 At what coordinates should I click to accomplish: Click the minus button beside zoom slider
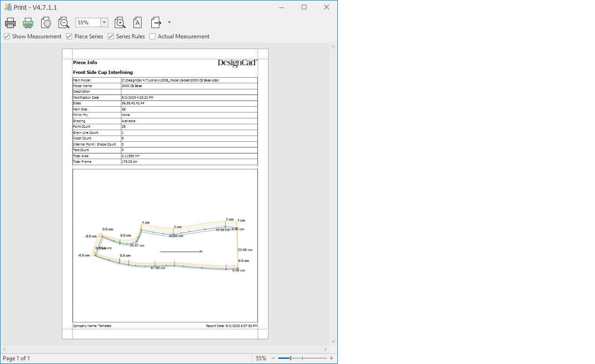[274, 358]
